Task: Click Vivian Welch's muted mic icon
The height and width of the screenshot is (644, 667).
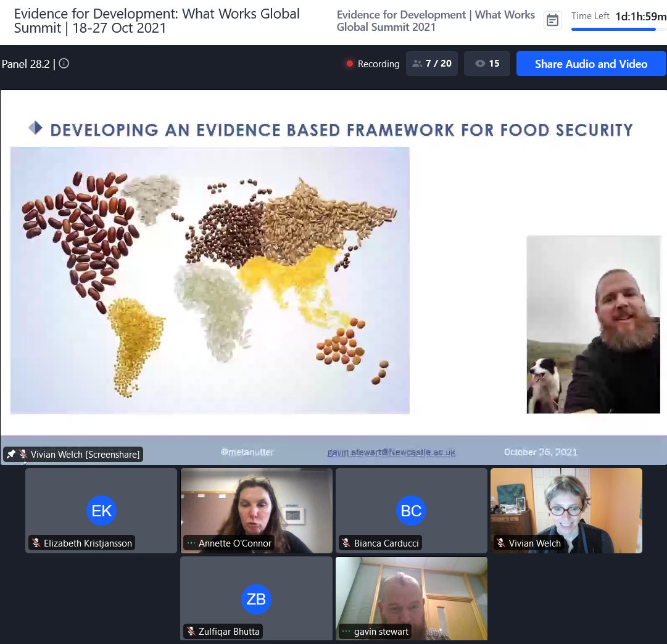Action: [x=500, y=543]
